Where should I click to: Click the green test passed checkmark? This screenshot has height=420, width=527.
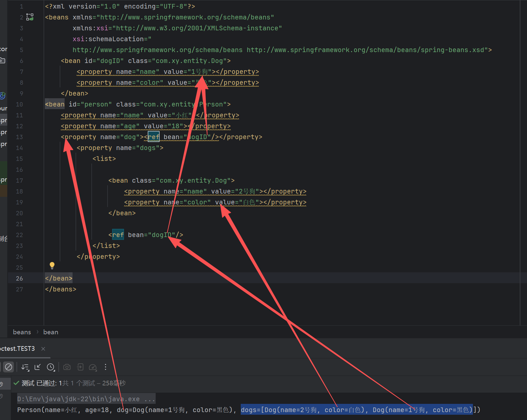coord(16,383)
